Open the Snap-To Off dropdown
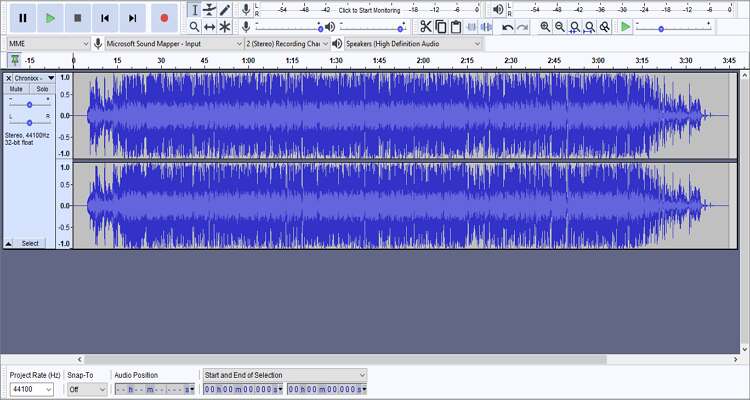750x400 pixels. point(88,389)
